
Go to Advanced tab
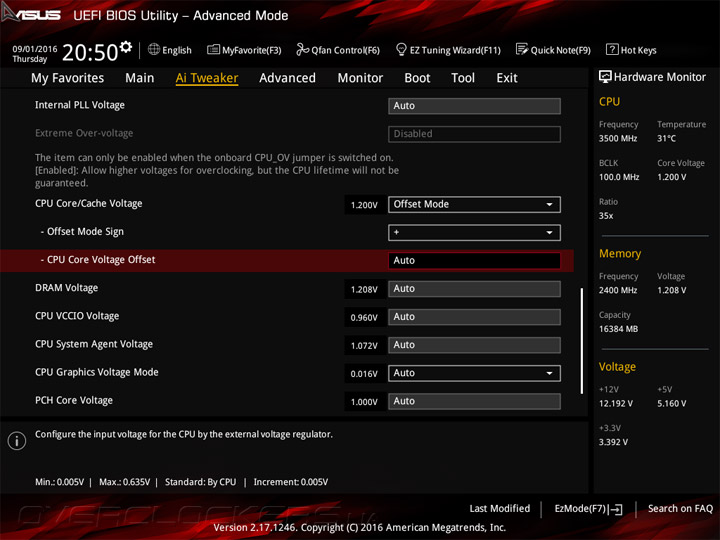pos(287,78)
